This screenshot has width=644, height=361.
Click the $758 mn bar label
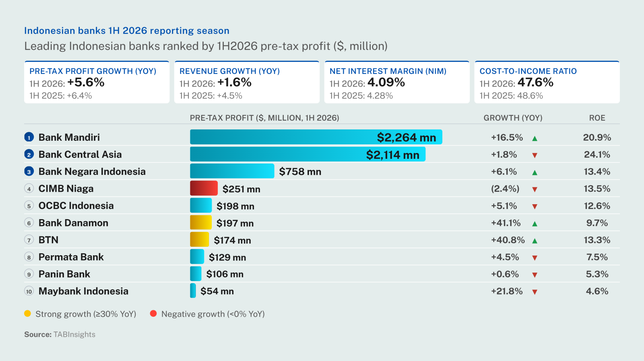(300, 172)
